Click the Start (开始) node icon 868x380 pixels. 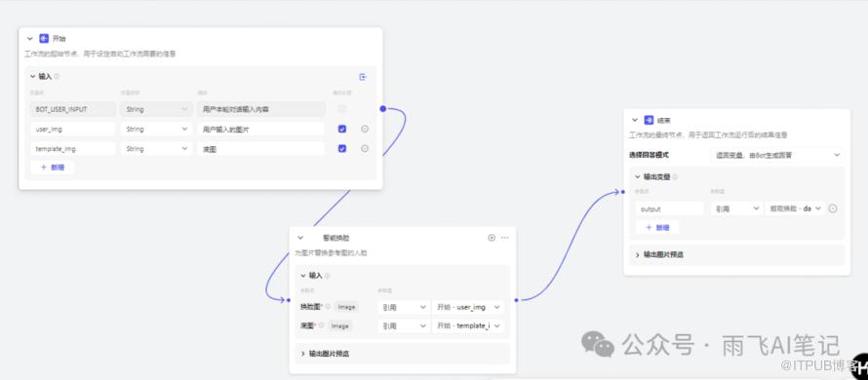pyautogui.click(x=44, y=39)
